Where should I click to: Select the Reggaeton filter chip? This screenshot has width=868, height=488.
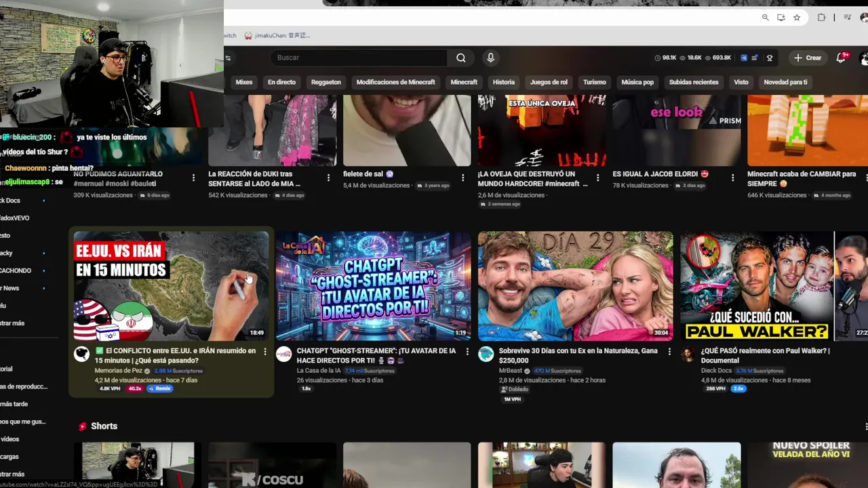tap(326, 82)
